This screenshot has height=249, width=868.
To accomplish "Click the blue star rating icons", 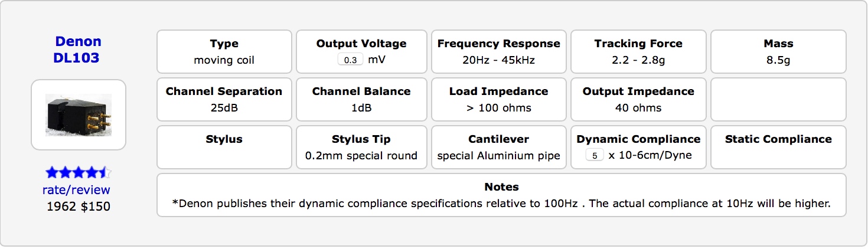I will click(x=78, y=173).
